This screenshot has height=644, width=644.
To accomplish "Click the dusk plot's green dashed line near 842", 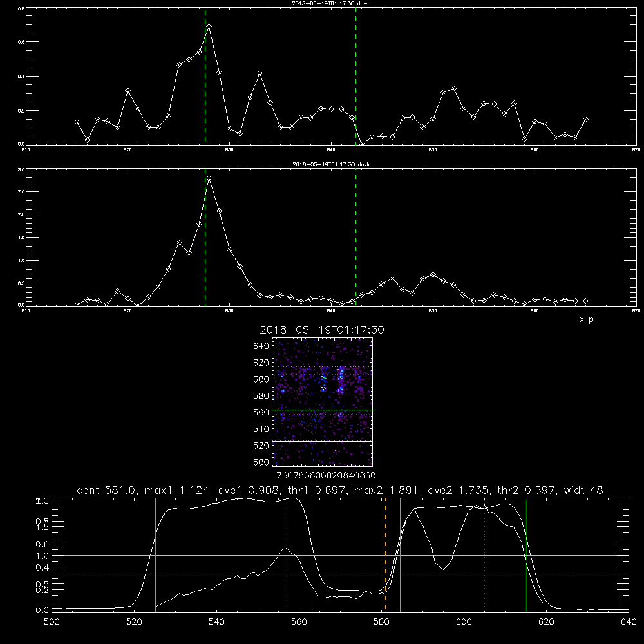I will [x=355, y=238].
